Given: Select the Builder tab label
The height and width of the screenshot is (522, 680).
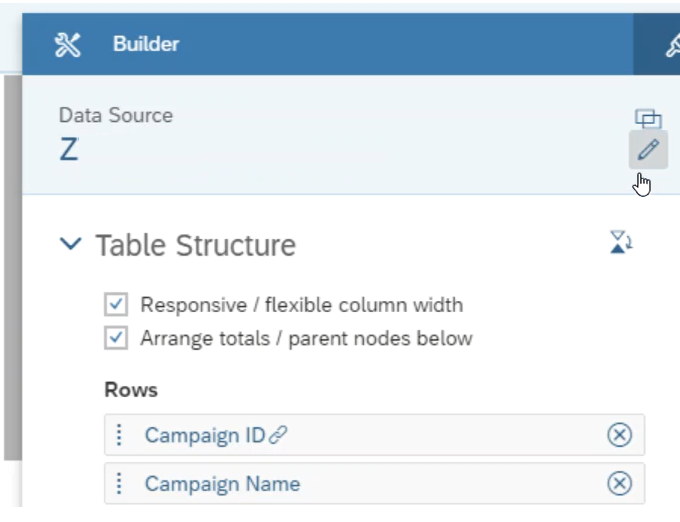Looking at the screenshot, I should pos(146,44).
